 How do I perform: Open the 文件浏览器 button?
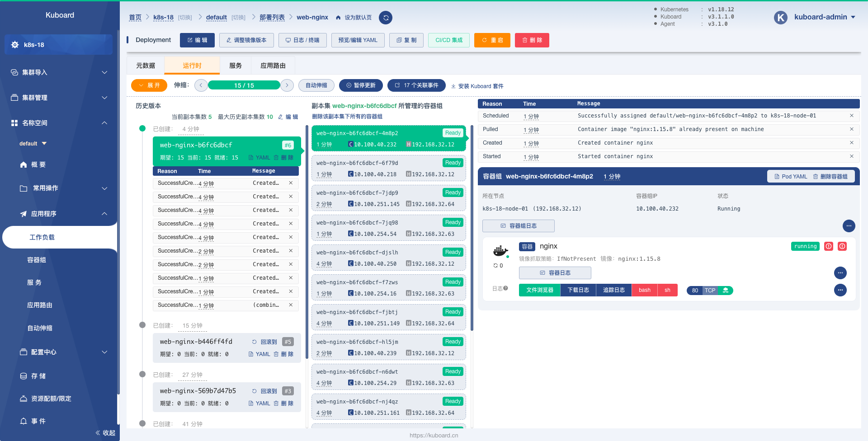(540, 290)
